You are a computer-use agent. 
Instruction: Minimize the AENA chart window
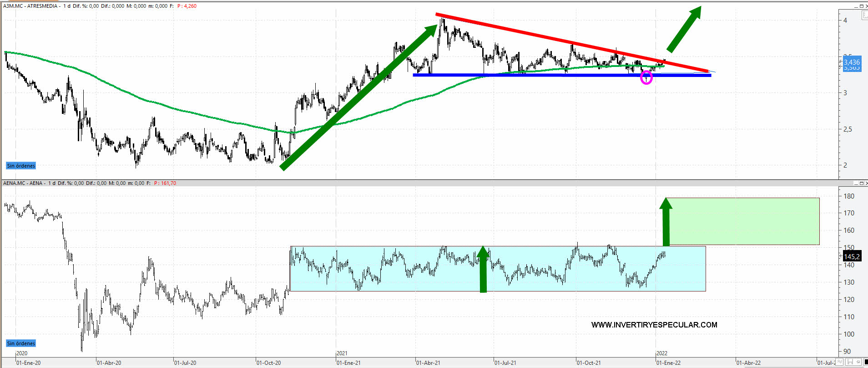tap(855, 183)
